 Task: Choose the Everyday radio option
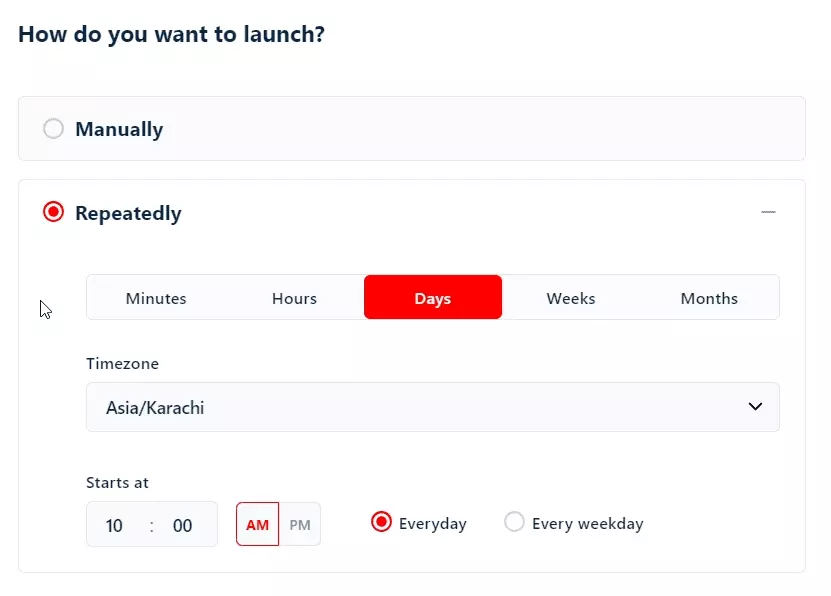[x=381, y=522]
